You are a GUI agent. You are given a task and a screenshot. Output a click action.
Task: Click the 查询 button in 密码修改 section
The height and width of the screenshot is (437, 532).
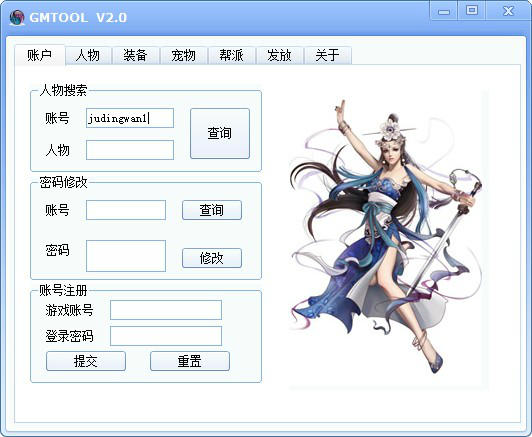tap(212, 210)
